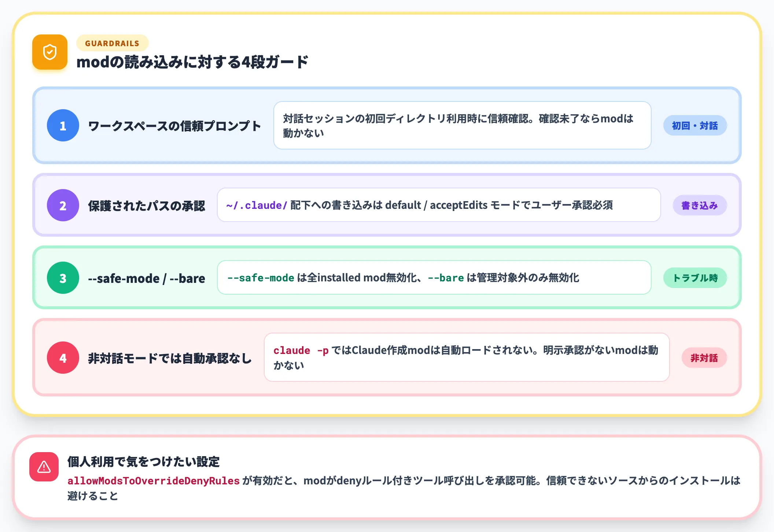Select the 初回・対話 tag

[x=695, y=126]
